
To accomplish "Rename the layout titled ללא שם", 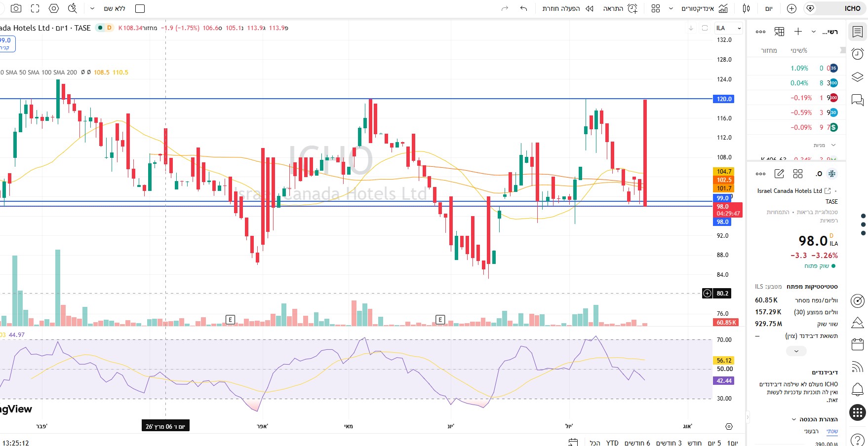I will [x=115, y=8].
